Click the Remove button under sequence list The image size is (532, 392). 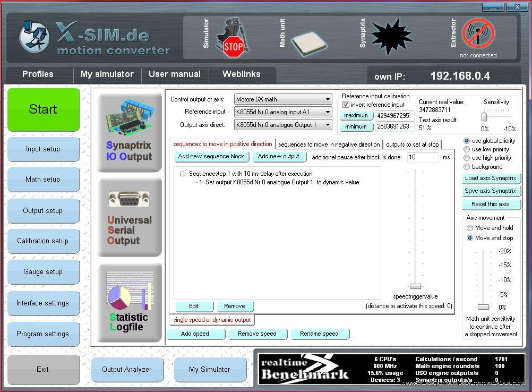(235, 306)
